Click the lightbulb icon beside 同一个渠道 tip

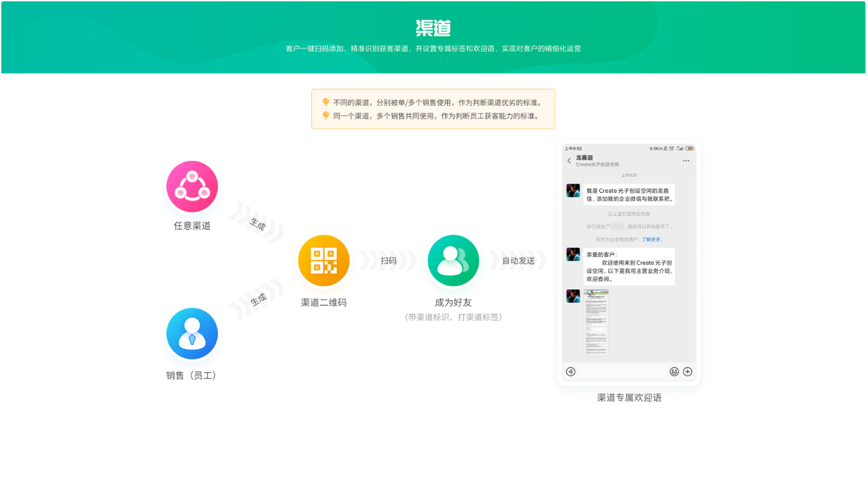coord(325,115)
